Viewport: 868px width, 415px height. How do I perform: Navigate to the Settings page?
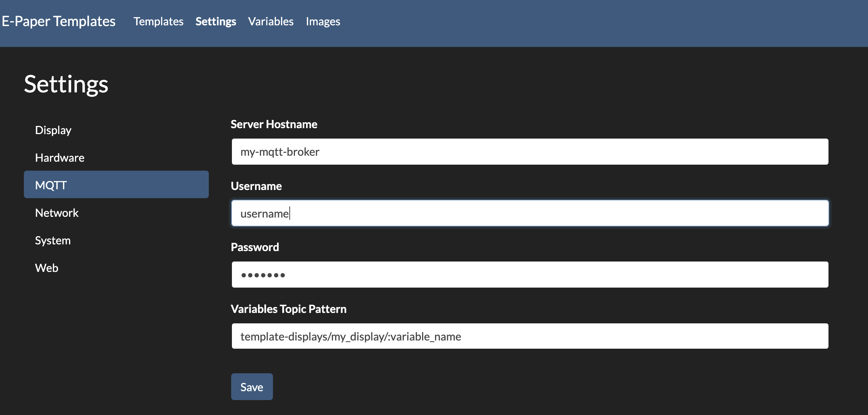(216, 21)
